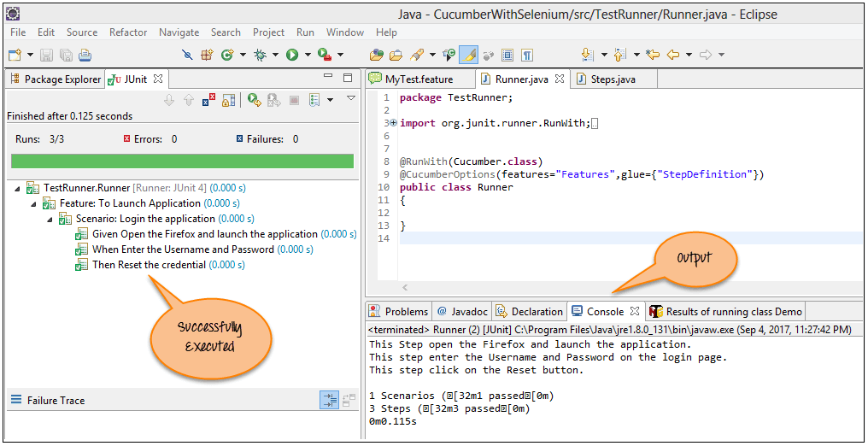Click the Run green play toolbar icon
Viewport: 868px width, 446px height.
(x=292, y=55)
